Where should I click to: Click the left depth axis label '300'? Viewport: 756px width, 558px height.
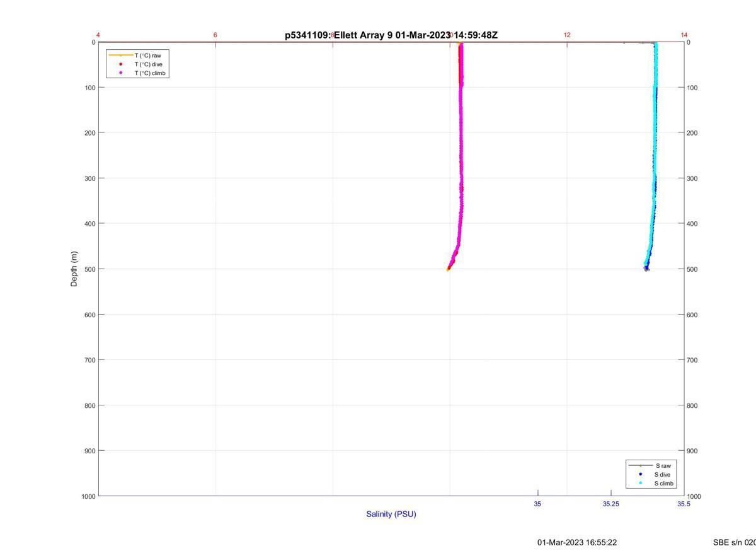(x=90, y=178)
